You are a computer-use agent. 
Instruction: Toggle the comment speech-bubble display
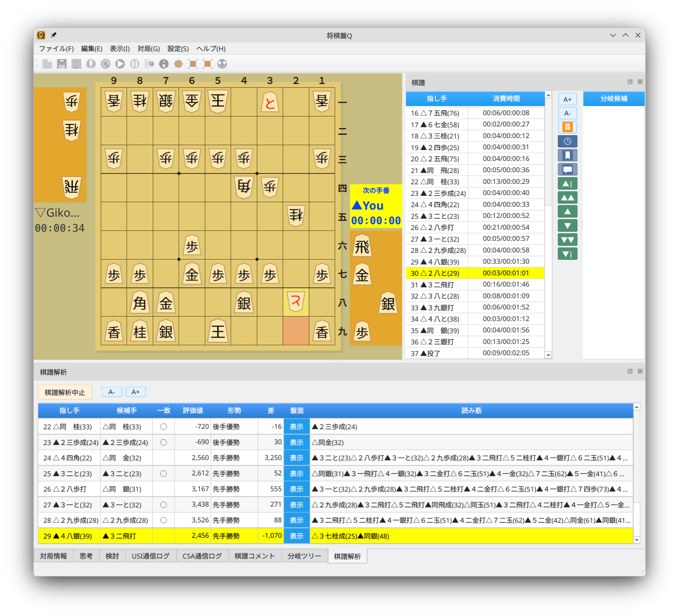pyautogui.click(x=567, y=168)
